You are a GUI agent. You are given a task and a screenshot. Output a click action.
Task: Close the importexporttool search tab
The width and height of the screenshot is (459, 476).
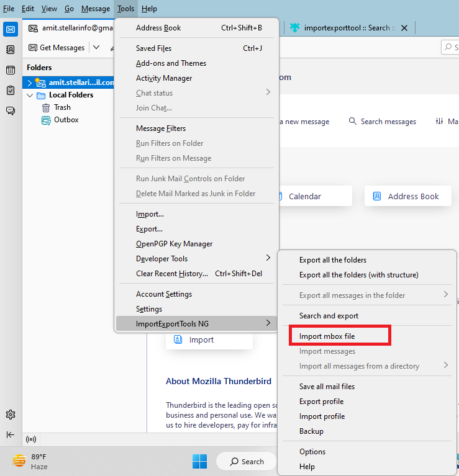click(x=404, y=28)
